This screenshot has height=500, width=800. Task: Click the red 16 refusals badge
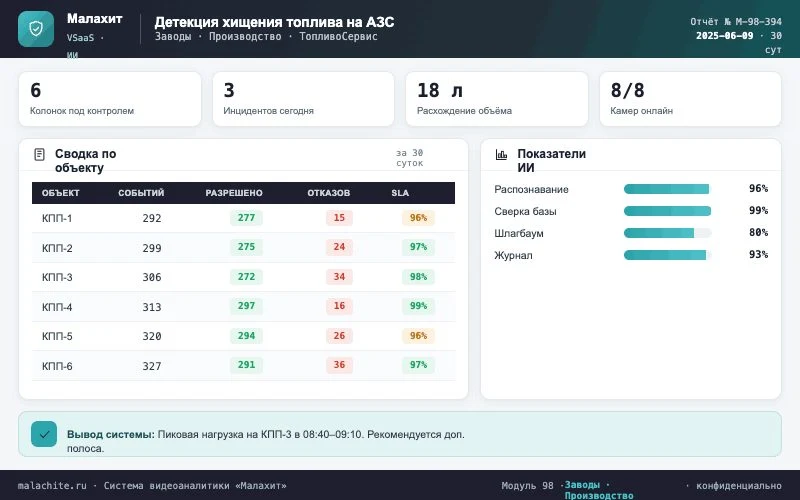(x=339, y=306)
